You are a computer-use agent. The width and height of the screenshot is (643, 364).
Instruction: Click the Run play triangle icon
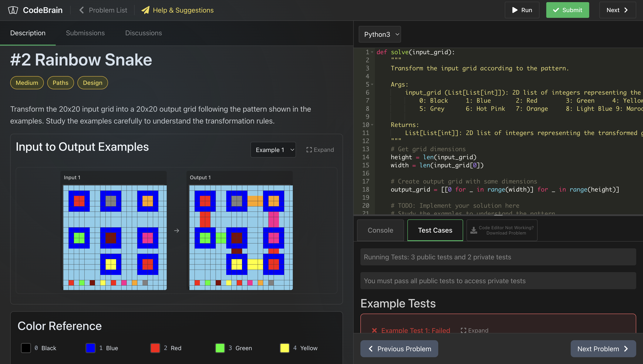click(515, 10)
